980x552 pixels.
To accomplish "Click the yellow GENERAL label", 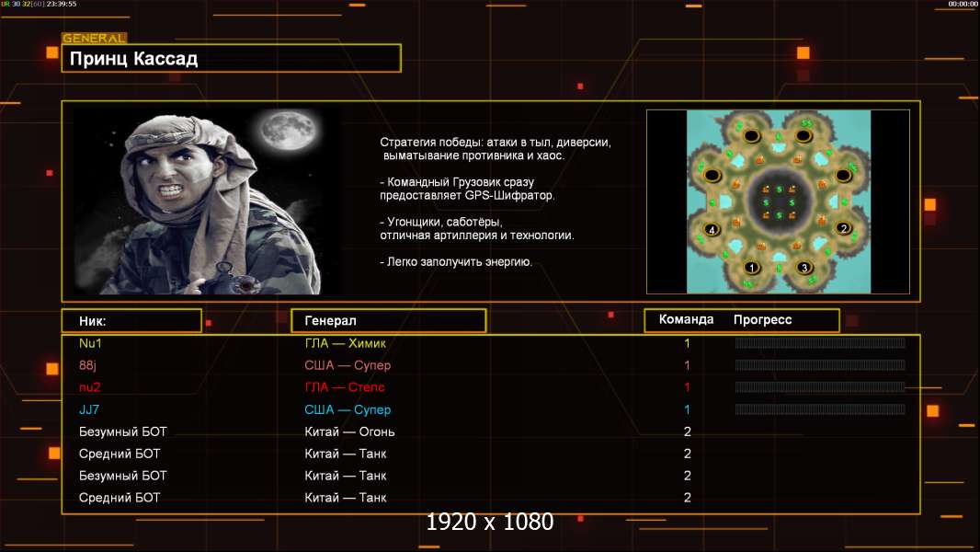I will tap(95, 38).
